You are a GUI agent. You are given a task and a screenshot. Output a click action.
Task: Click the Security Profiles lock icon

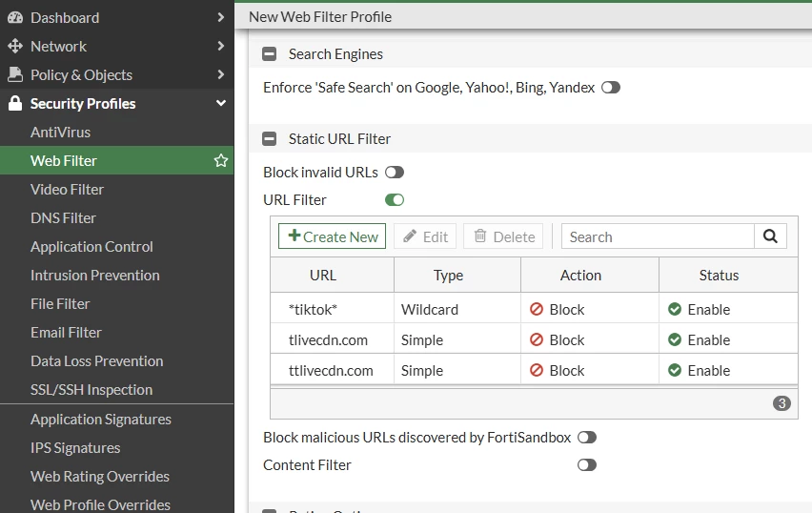15,103
